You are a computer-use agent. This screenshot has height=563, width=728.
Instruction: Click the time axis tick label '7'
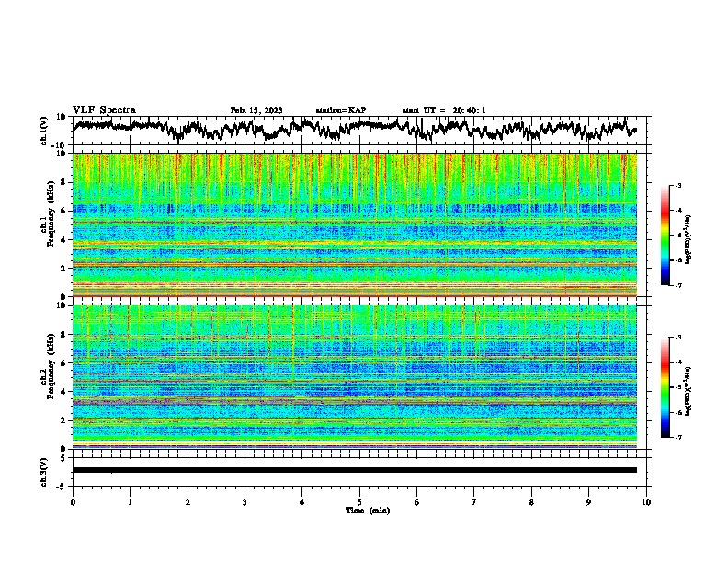(x=474, y=502)
